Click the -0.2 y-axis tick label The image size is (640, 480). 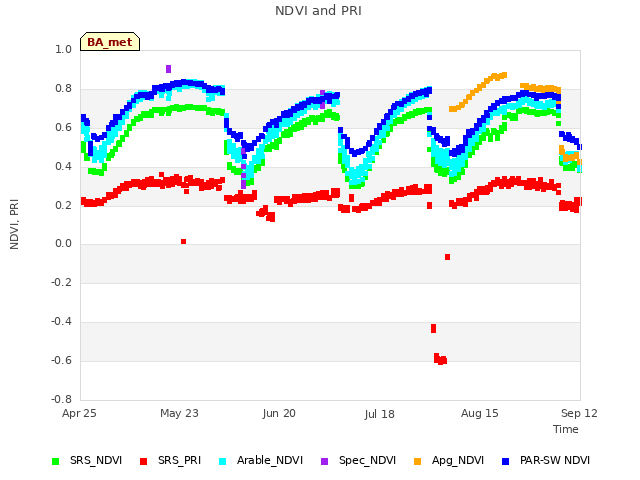click(x=61, y=282)
